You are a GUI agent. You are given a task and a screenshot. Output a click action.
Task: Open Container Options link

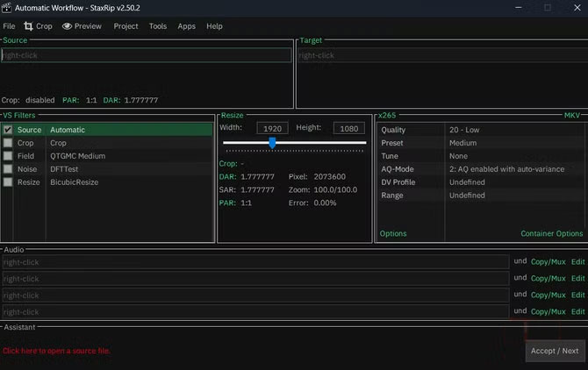tap(551, 234)
